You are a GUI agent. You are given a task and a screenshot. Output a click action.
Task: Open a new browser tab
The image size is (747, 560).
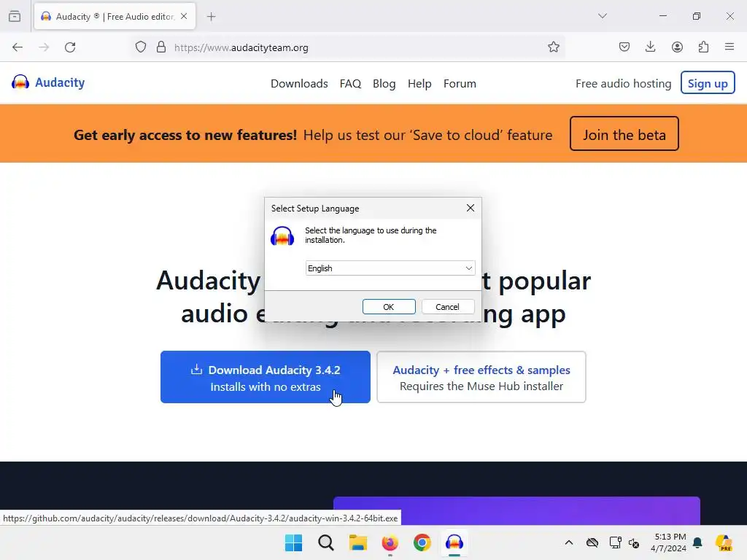tap(211, 17)
